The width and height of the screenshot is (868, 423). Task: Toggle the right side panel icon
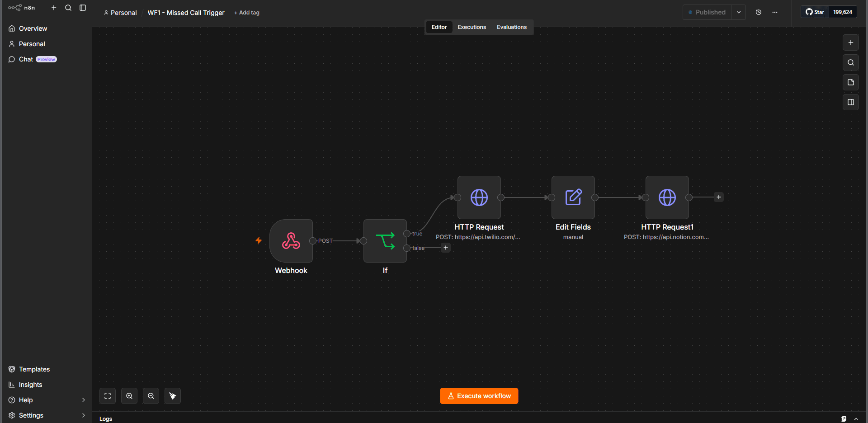[851, 102]
